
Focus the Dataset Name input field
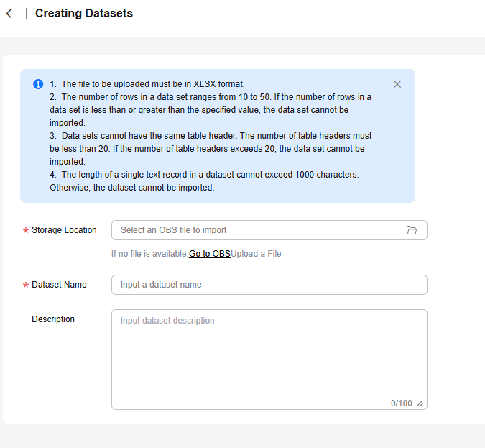point(269,285)
